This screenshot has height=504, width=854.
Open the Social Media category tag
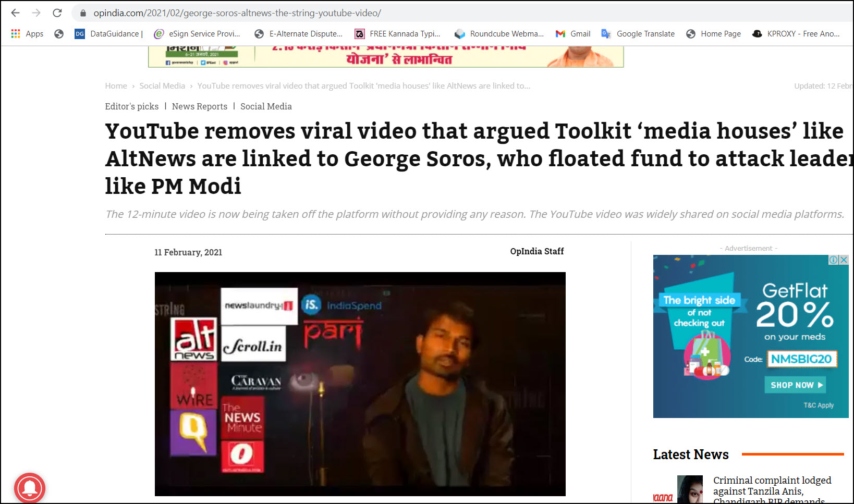[x=266, y=106]
